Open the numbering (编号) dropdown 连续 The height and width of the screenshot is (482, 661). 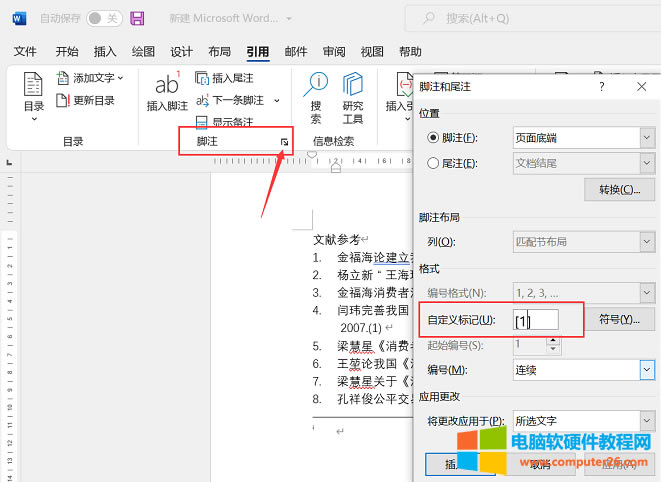(576, 371)
